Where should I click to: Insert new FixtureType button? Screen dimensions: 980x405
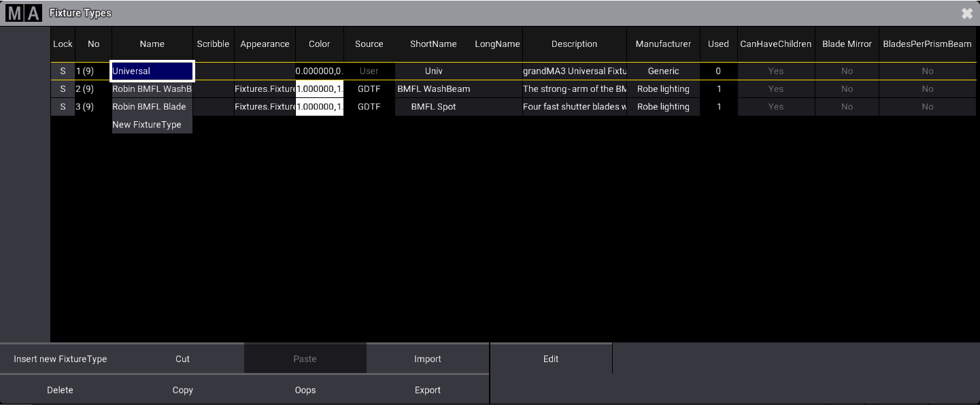point(61,359)
